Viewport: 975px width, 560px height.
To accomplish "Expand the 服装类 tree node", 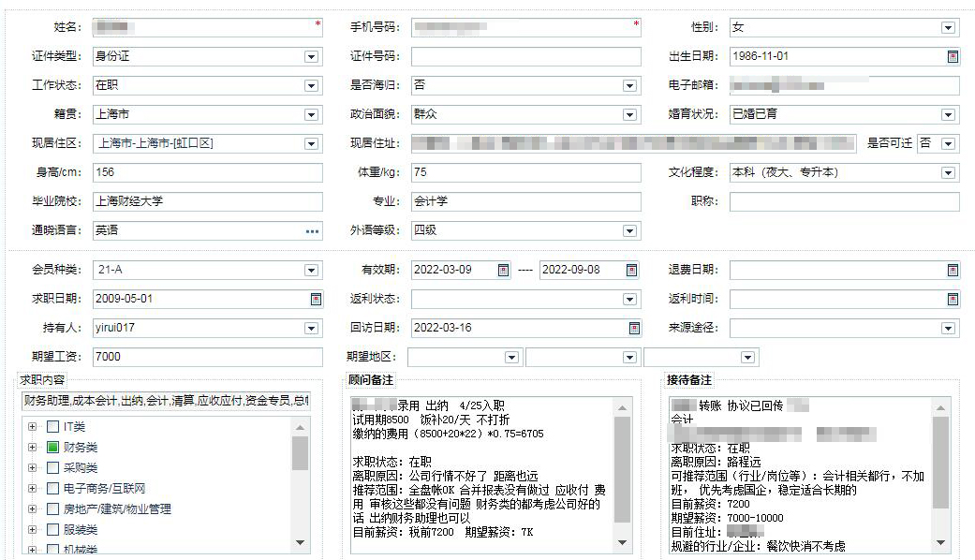I will 33,529.
